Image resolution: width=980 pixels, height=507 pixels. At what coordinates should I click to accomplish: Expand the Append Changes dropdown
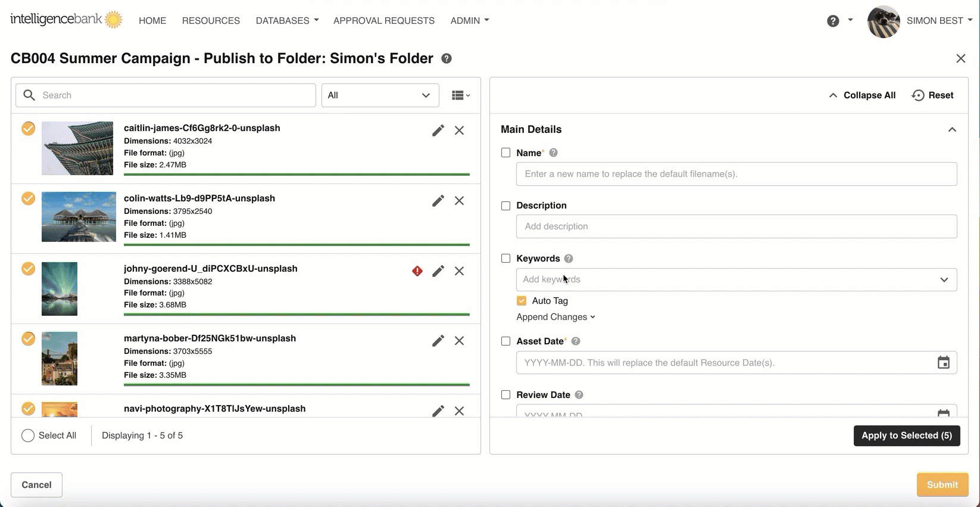(555, 317)
